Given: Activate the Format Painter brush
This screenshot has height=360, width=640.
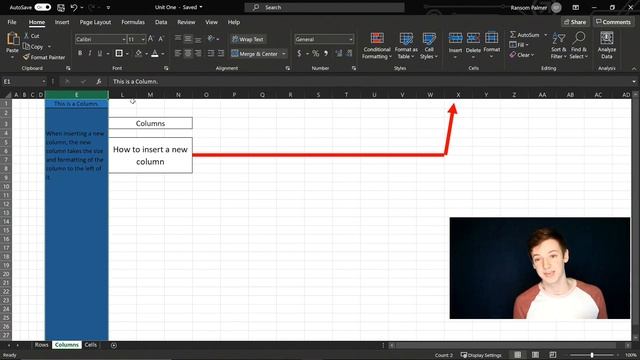Looking at the screenshot, I should [x=26, y=57].
